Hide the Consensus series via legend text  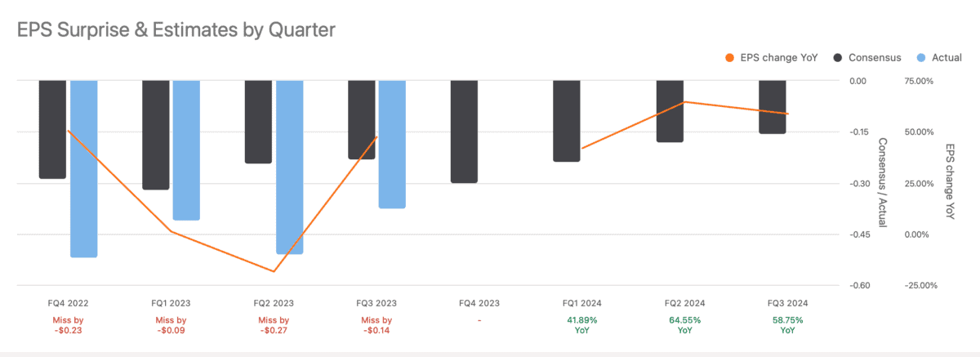(x=875, y=57)
